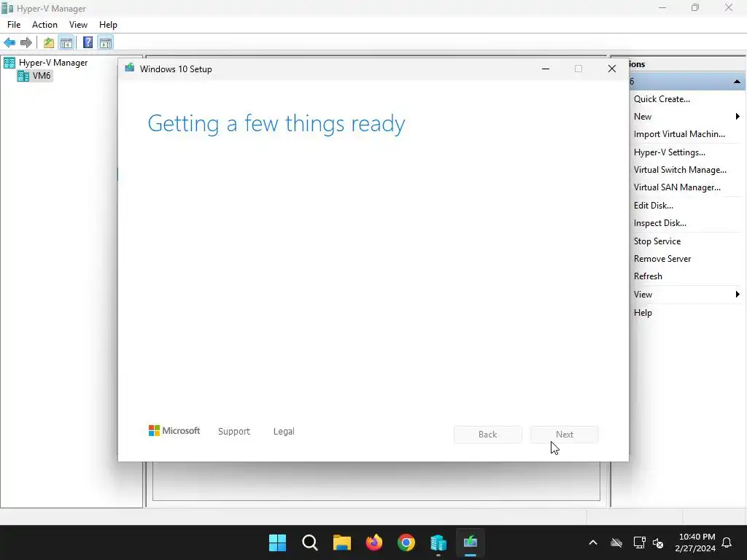This screenshot has width=747, height=560.
Task: Click the Microsoft logo in Setup
Action: click(174, 431)
